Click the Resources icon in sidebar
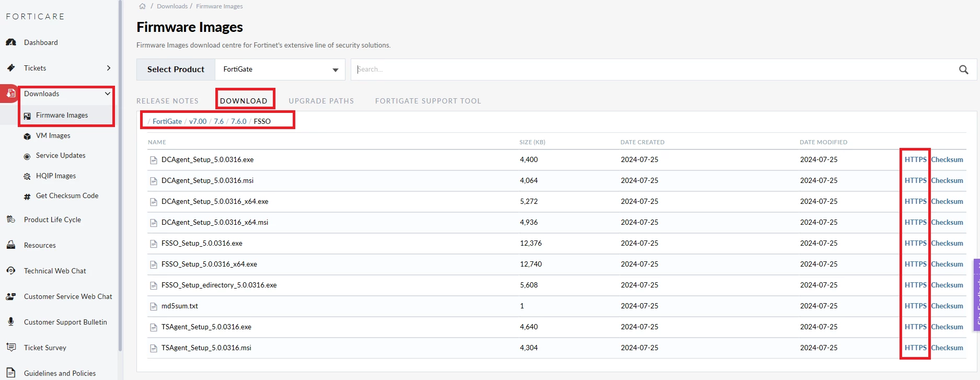 point(11,245)
